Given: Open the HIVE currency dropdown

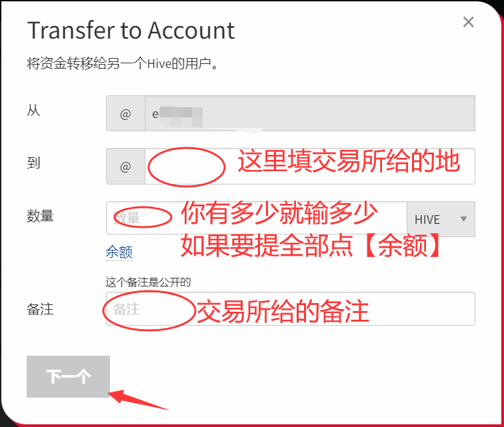Looking at the screenshot, I should tap(441, 219).
